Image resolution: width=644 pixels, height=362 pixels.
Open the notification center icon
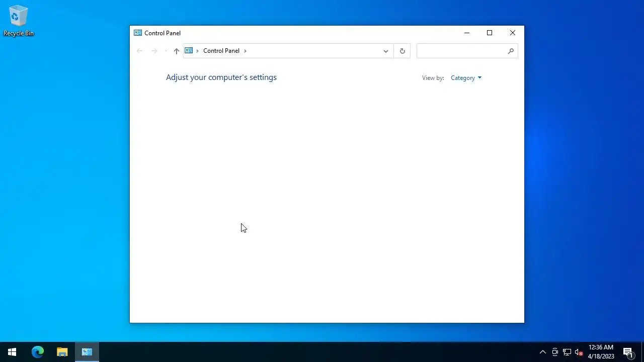628,352
